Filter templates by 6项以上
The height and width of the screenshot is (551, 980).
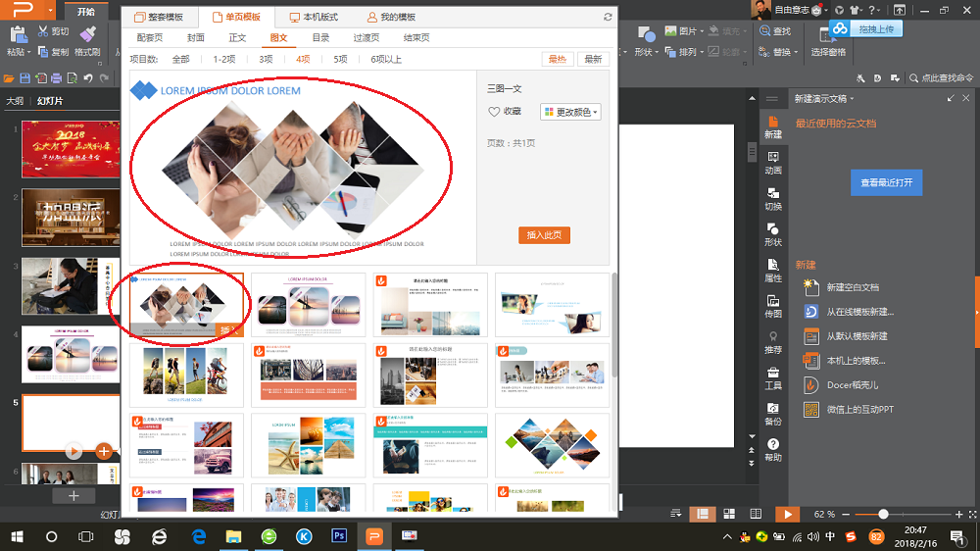385,60
